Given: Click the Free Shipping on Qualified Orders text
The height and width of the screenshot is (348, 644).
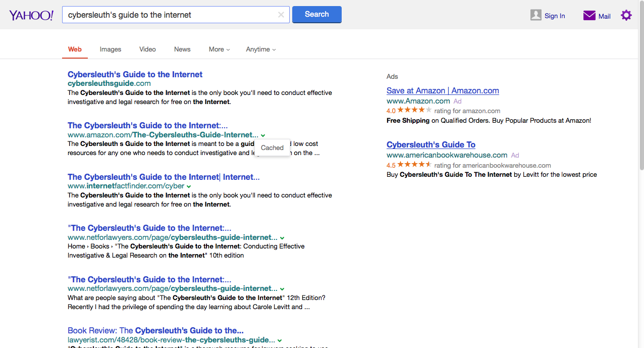Looking at the screenshot, I should point(489,121).
